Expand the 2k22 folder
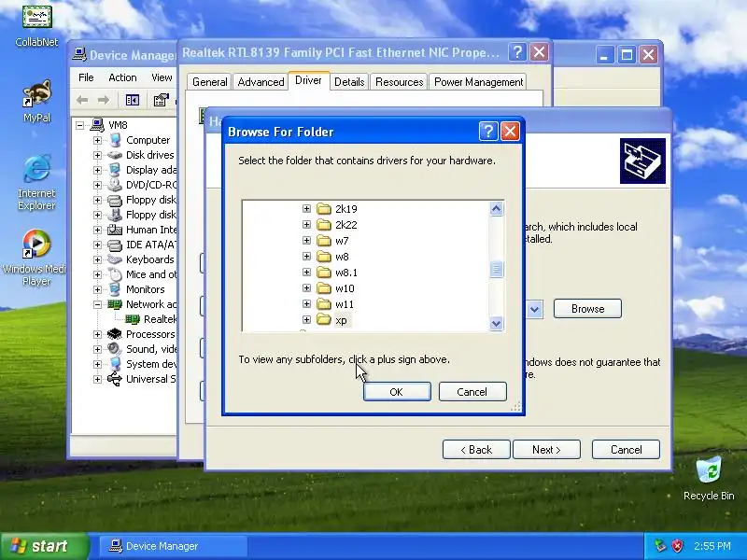This screenshot has height=560, width=747. point(306,224)
